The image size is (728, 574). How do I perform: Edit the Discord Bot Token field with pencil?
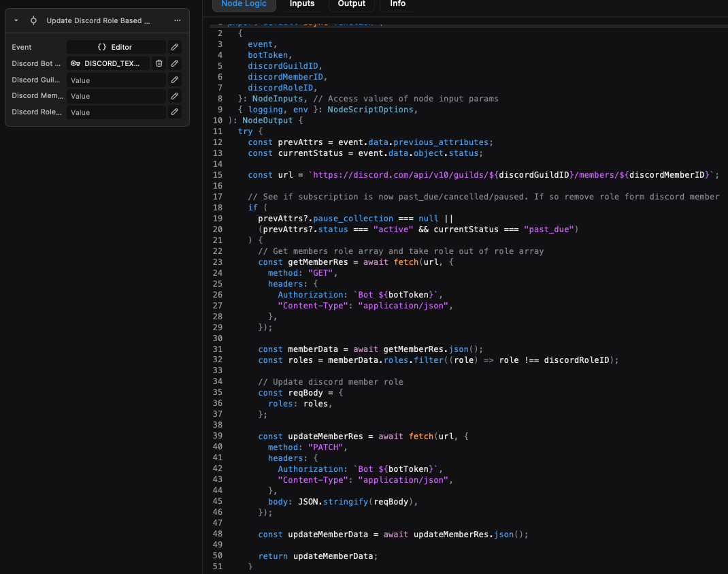click(x=175, y=63)
